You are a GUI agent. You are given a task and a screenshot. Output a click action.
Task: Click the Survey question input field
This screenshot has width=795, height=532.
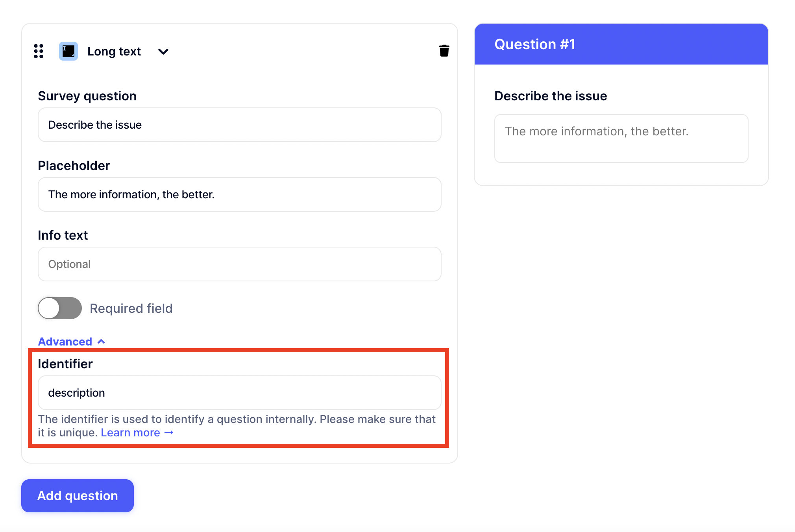(x=239, y=125)
